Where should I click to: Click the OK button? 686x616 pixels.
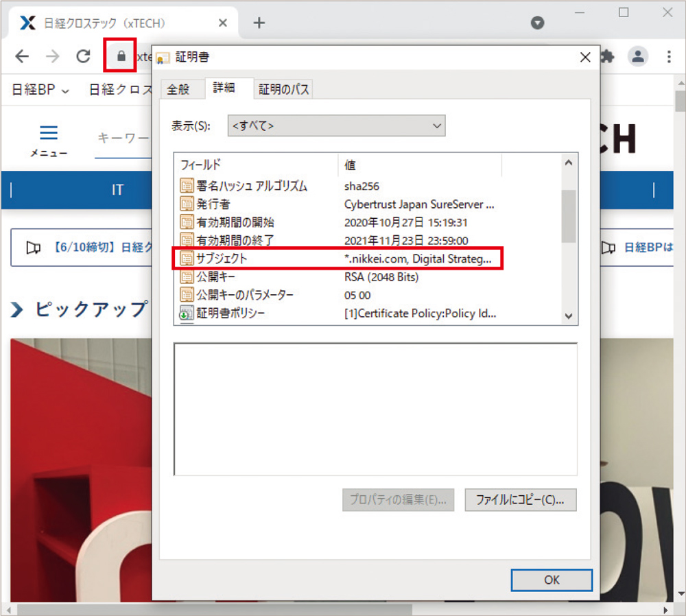coord(552,580)
